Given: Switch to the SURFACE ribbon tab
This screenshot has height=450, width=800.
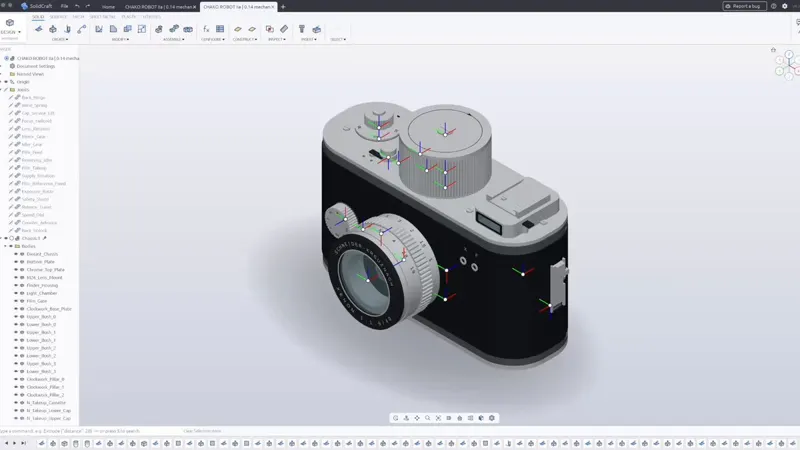Looking at the screenshot, I should (58, 17).
